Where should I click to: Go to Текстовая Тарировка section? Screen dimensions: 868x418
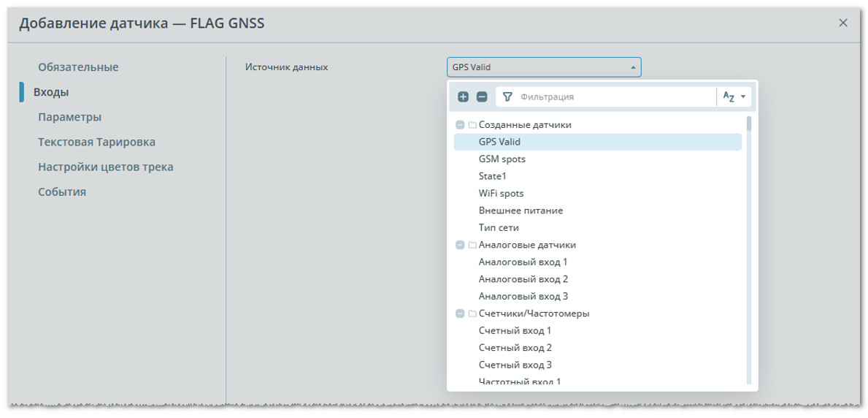[x=96, y=142]
